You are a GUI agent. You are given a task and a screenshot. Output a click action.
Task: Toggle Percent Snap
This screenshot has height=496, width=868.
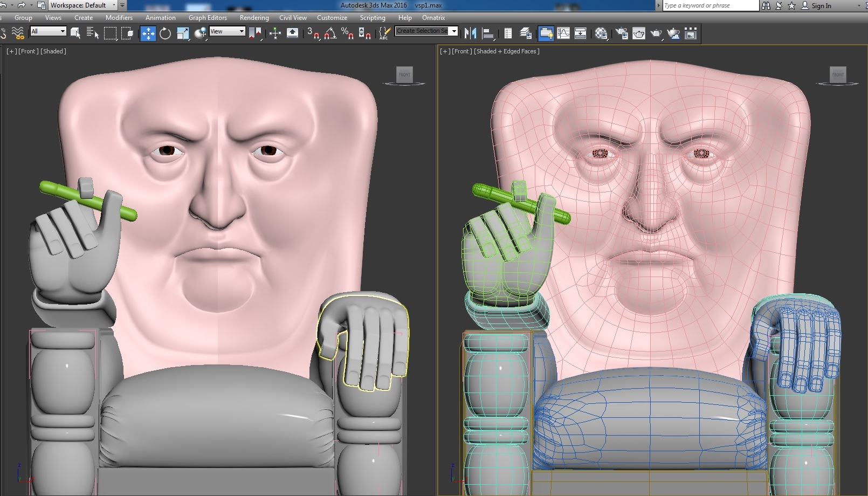348,33
